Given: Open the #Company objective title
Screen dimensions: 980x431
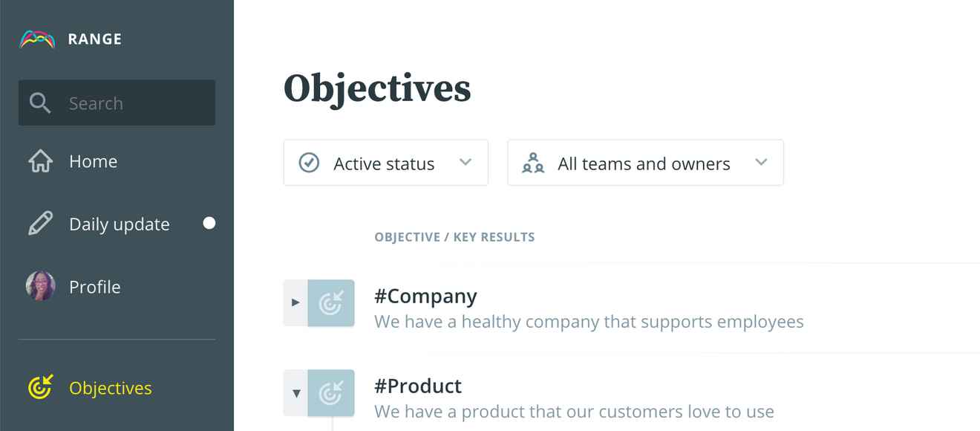Looking at the screenshot, I should click(425, 296).
